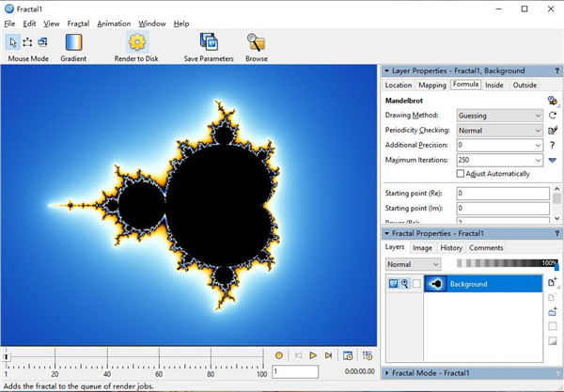Switch to the History tab

coord(451,247)
